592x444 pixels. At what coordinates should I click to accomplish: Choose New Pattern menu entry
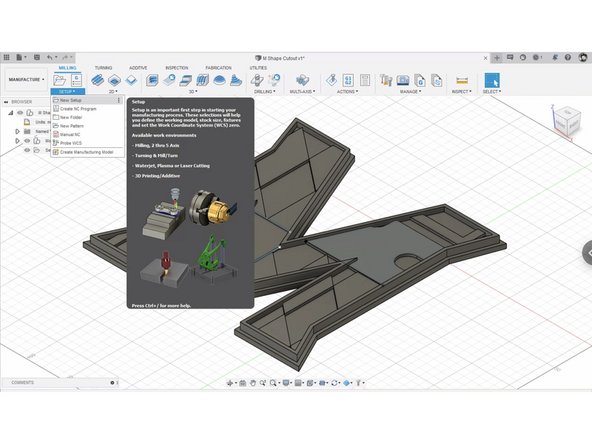87,126
